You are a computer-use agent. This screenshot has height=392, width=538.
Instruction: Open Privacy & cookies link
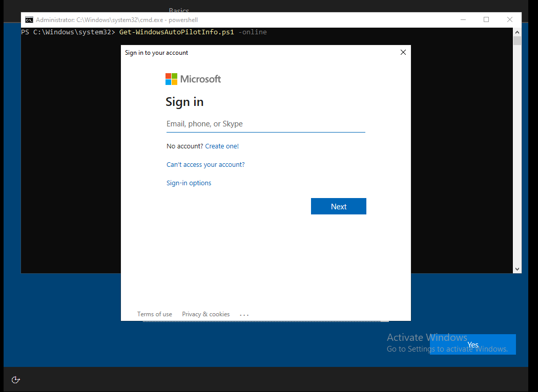(205, 314)
